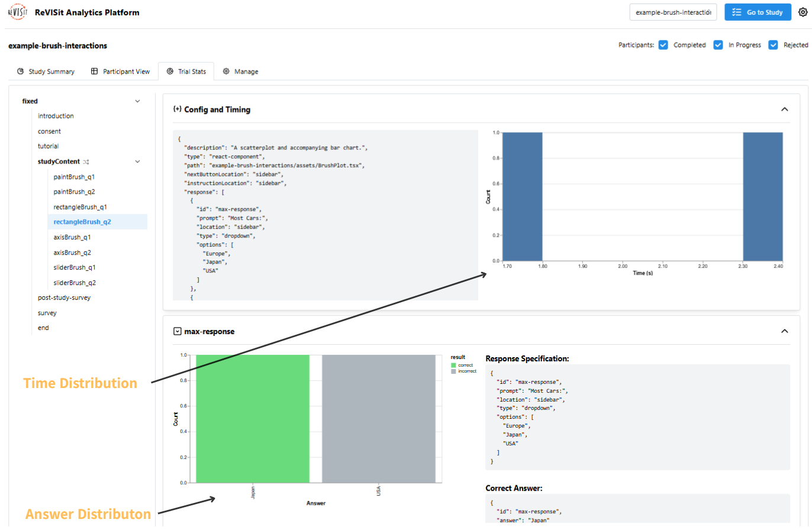Image resolution: width=812 pixels, height=529 pixels.
Task: Select paintBrush_q1 in the sidebar
Action: pos(74,177)
